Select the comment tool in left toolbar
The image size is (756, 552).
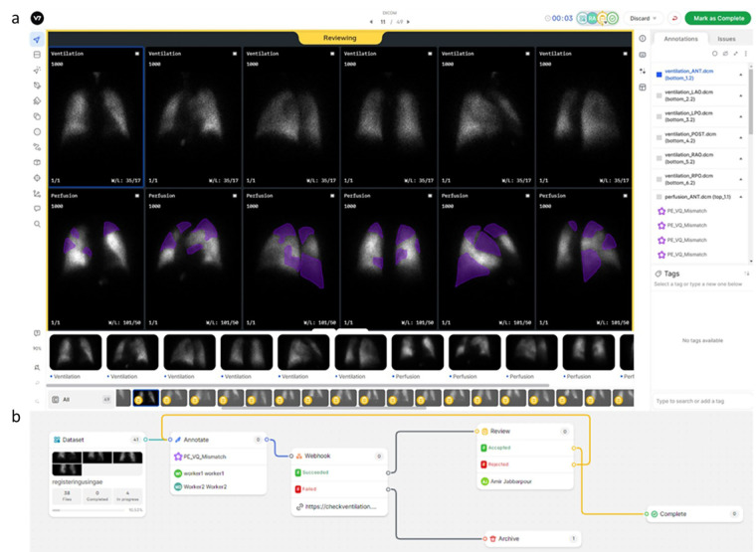coord(37,208)
